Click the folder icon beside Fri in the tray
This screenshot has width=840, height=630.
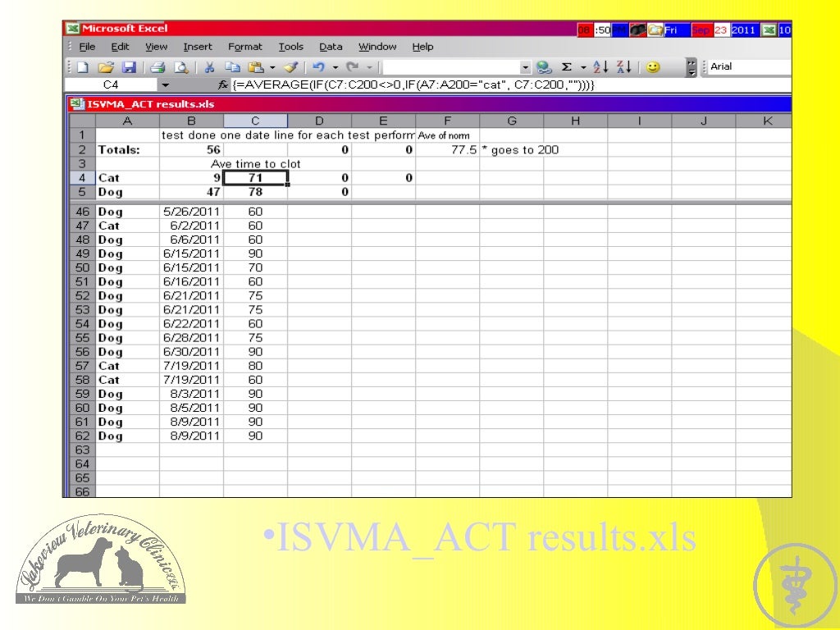(x=655, y=30)
